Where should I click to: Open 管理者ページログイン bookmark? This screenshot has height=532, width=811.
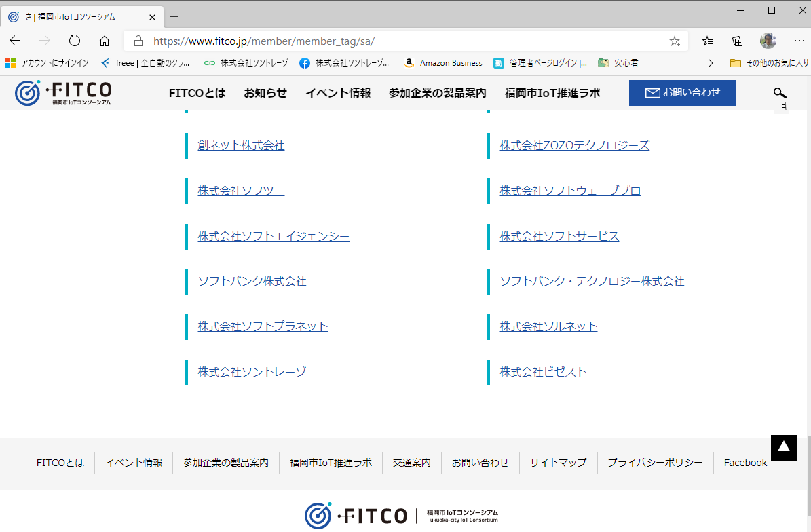(540, 62)
